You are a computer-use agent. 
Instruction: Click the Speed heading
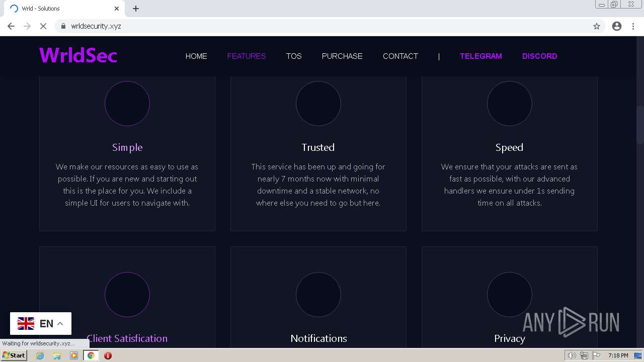pos(509,147)
